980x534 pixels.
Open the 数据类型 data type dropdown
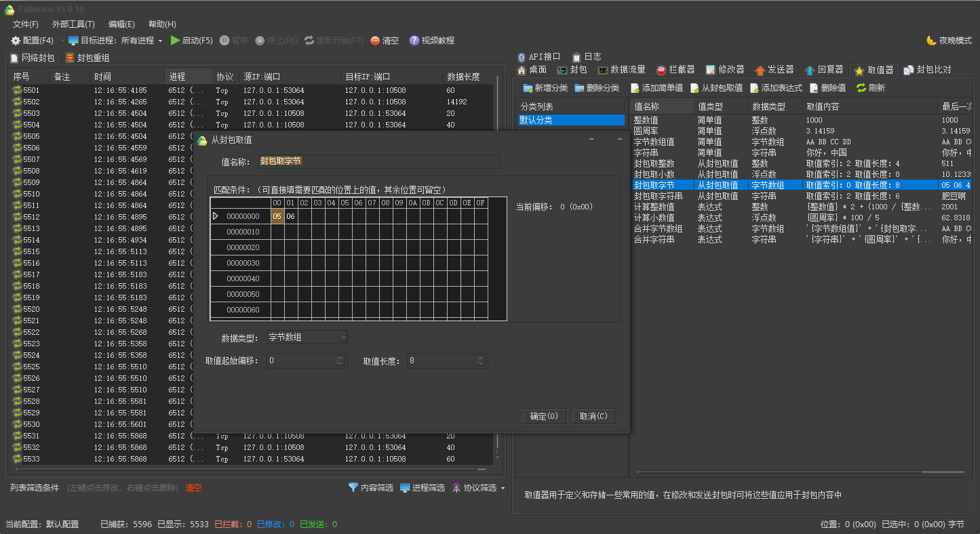point(344,337)
